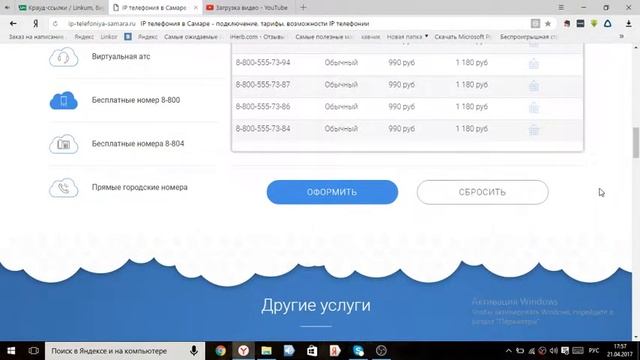This screenshot has width=640, height=360.
Task: Open the Бесплатные номер 8-800 section
Action: (x=136, y=100)
